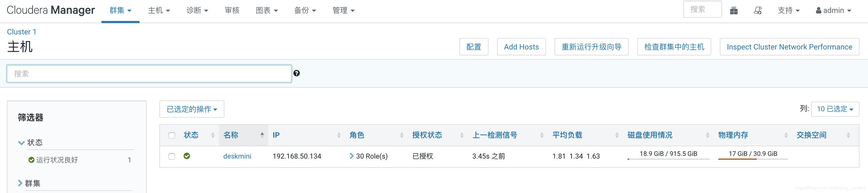Open the 审核 navigation item

coord(232,10)
